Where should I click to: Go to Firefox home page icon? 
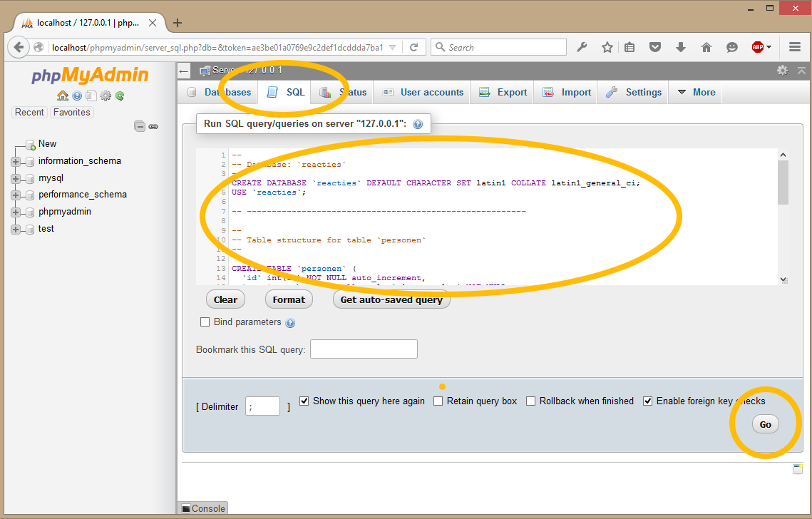(706, 47)
